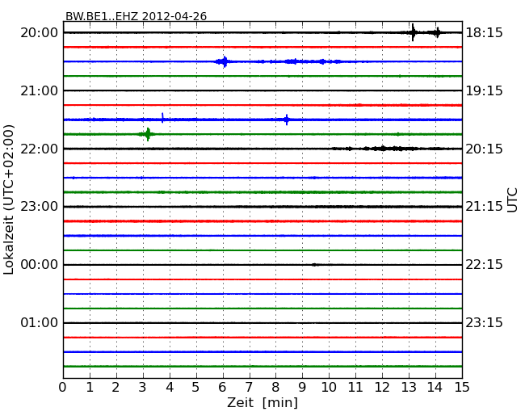Pick the 21:15 UTC label

[484, 207]
